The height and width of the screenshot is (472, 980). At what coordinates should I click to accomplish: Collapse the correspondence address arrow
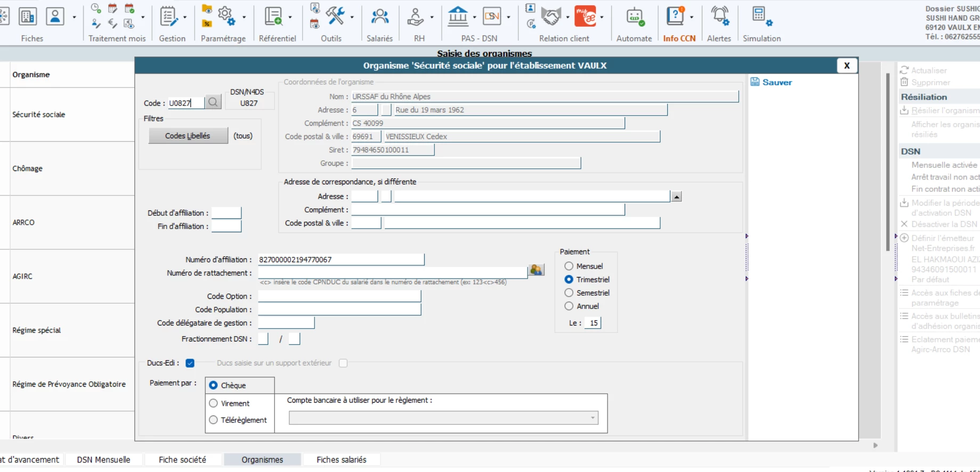(x=676, y=197)
